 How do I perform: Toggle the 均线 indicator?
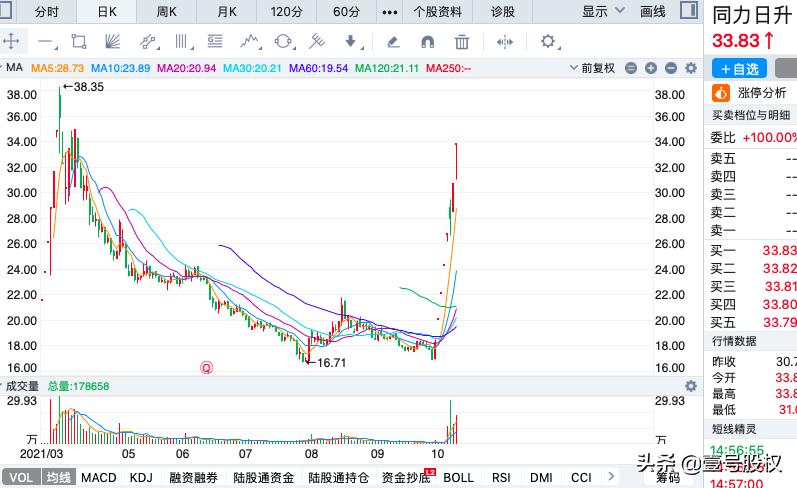tap(58, 477)
